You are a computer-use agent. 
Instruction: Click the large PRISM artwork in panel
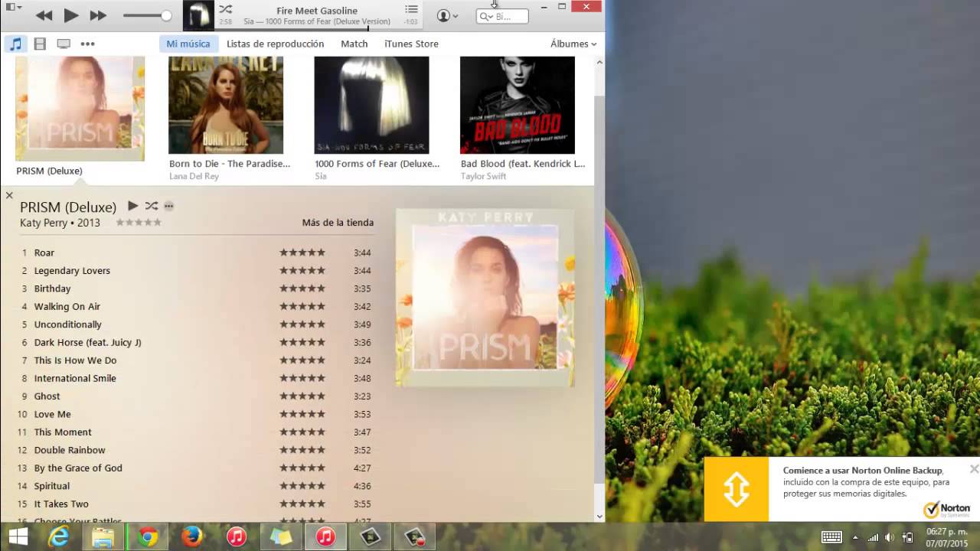pyautogui.click(x=485, y=297)
